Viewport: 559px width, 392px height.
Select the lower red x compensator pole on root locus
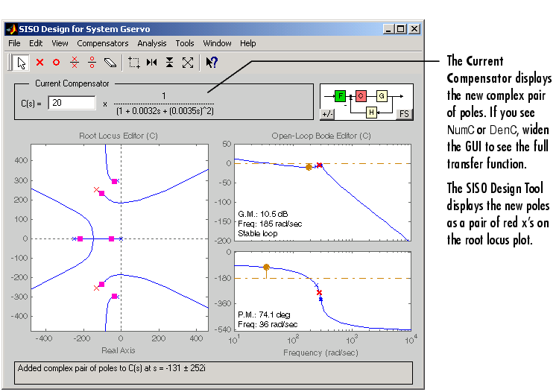pyautogui.click(x=96, y=288)
